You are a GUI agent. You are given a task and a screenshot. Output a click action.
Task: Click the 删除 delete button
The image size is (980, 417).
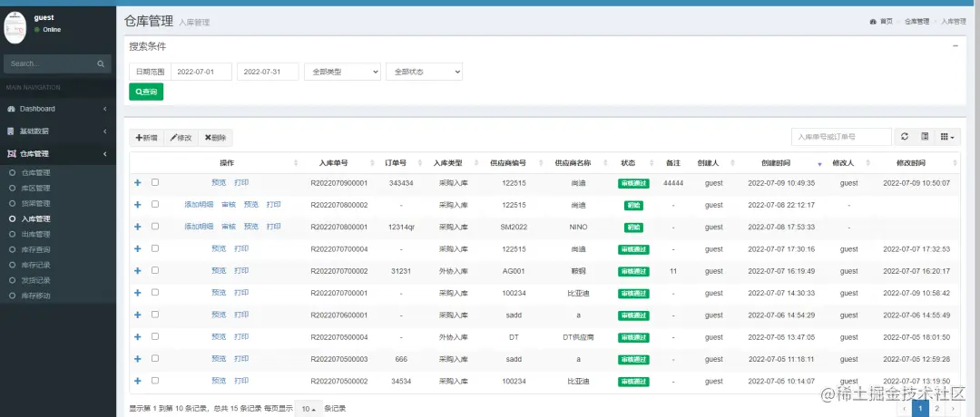tap(216, 138)
